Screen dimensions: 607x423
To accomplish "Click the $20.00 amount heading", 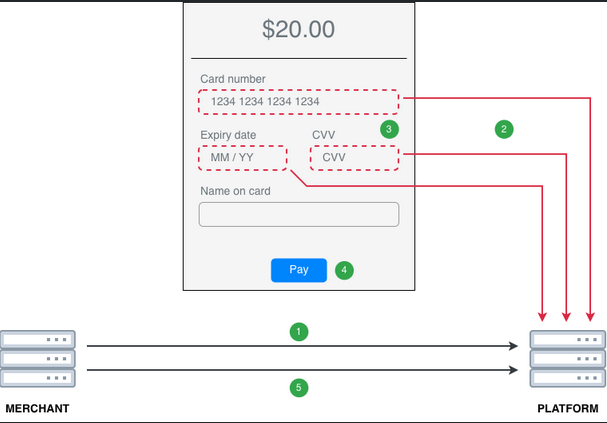I will [x=298, y=30].
